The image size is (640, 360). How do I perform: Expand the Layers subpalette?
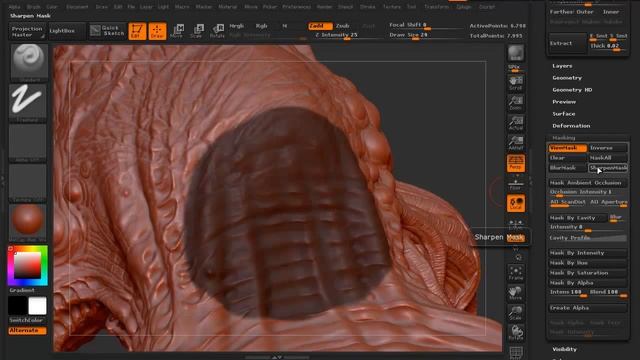562,66
